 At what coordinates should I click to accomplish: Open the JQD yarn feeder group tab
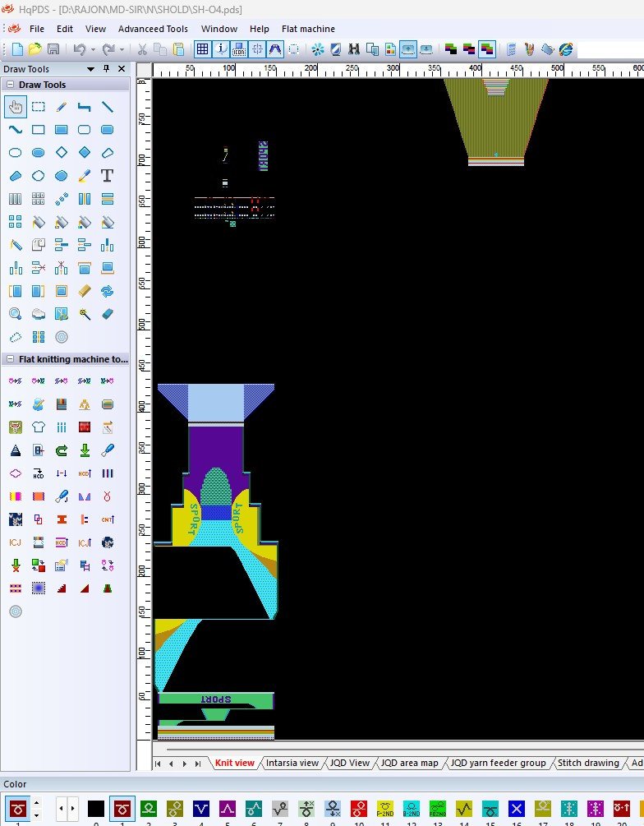click(x=498, y=763)
